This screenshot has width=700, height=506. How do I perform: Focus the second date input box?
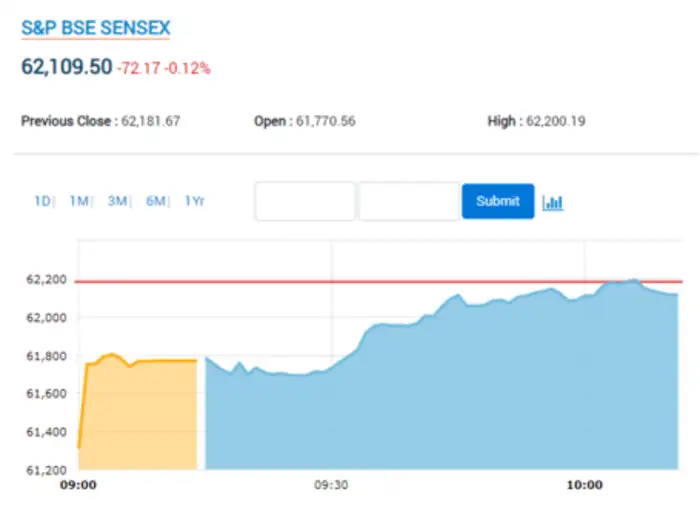click(x=409, y=201)
